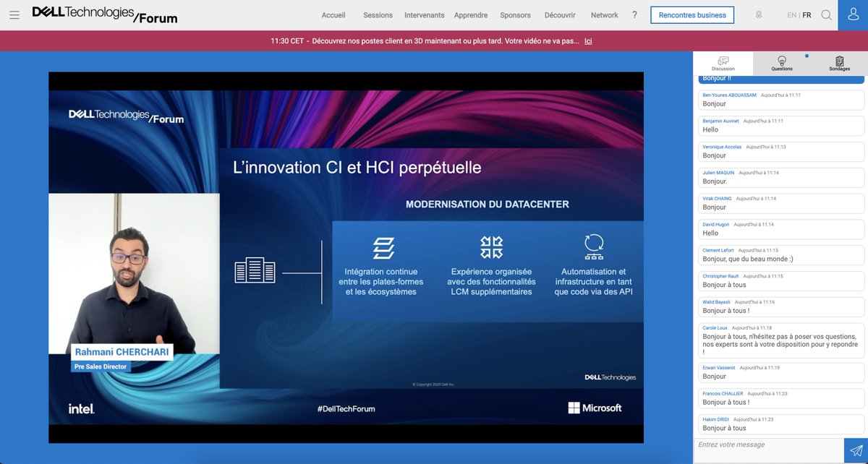Open the Sondages clipboard icon
The image size is (868, 464).
click(838, 62)
